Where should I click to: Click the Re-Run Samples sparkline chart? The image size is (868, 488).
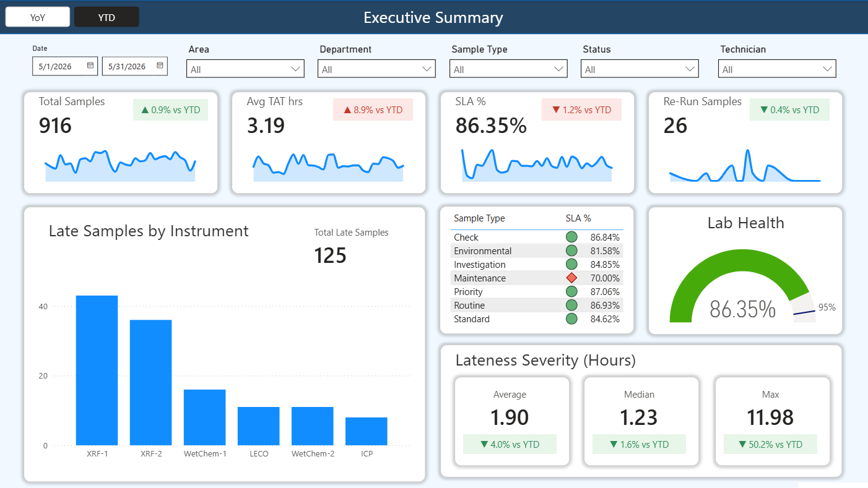(x=745, y=166)
